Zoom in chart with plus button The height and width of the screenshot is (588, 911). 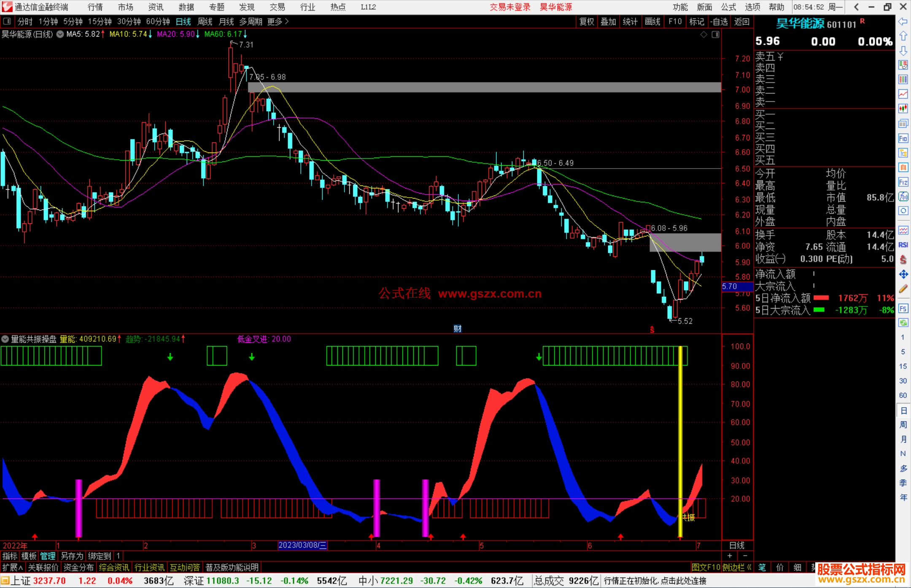[730, 556]
